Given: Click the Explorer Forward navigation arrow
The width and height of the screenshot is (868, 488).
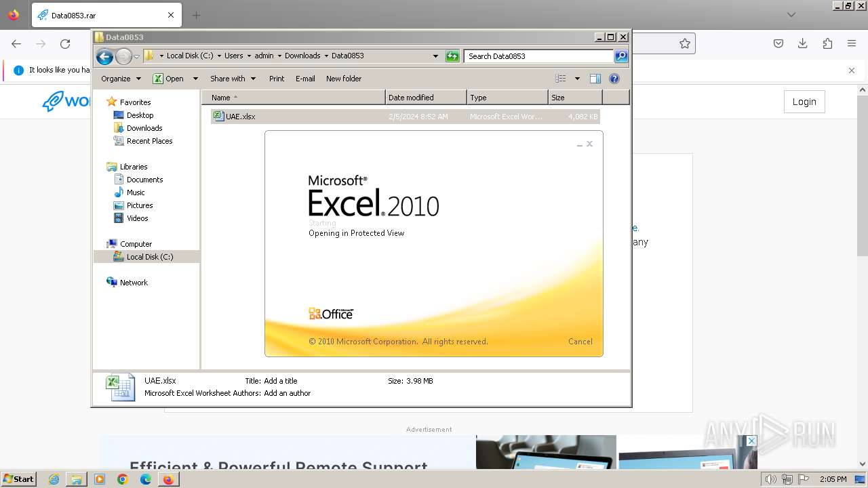Looking at the screenshot, I should click(123, 56).
